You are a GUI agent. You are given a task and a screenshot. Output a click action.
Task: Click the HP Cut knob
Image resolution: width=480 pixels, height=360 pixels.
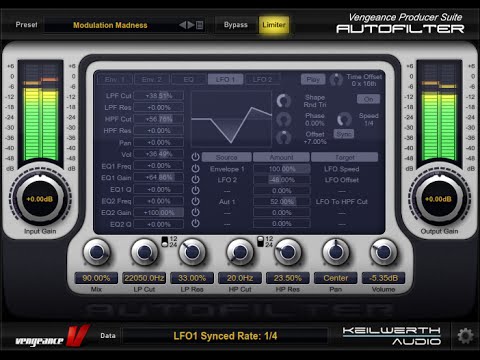tap(240, 252)
